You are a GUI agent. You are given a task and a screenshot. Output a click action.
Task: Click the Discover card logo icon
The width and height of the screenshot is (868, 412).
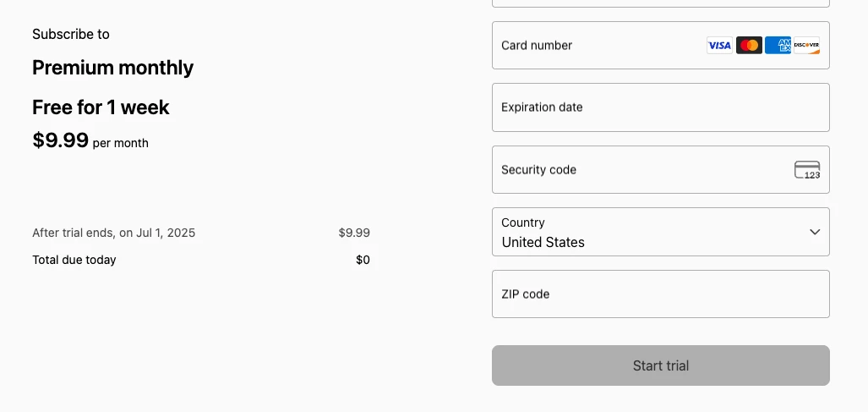point(806,46)
